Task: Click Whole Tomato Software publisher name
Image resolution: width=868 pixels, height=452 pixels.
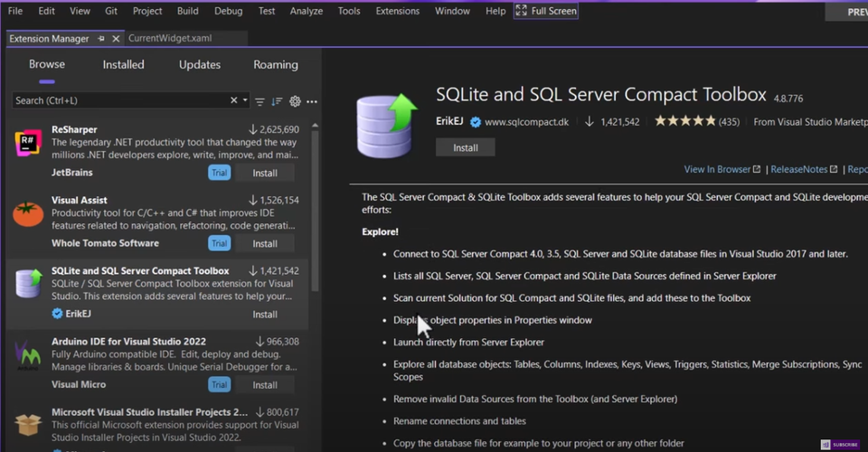Action: (x=105, y=243)
